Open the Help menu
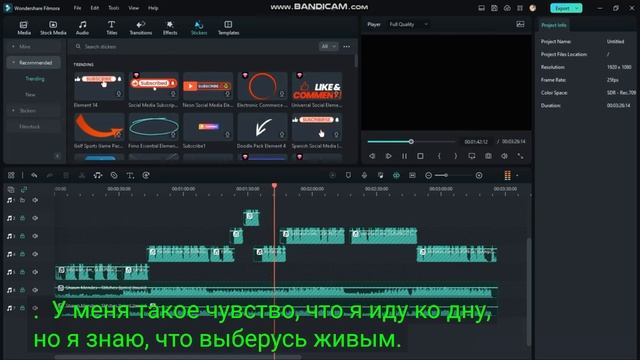Screen dimensions: 640x360 (153, 8)
